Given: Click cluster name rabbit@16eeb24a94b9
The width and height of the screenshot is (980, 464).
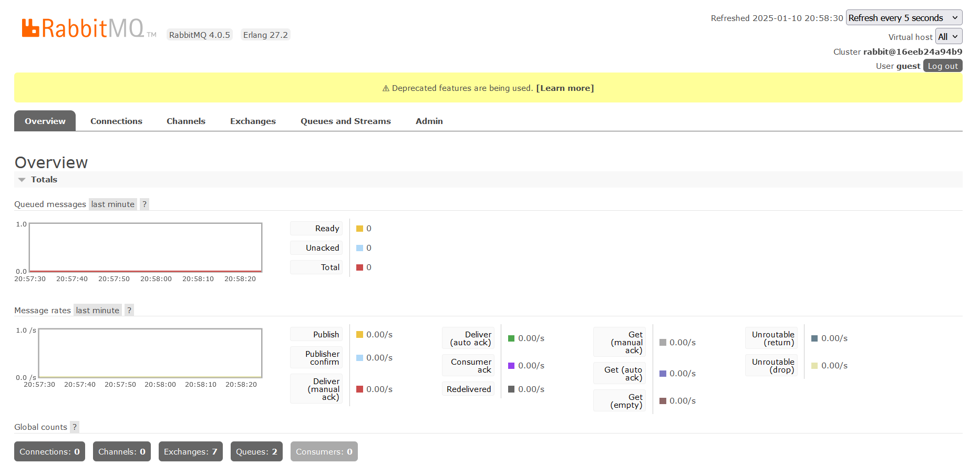Looking at the screenshot, I should [913, 51].
